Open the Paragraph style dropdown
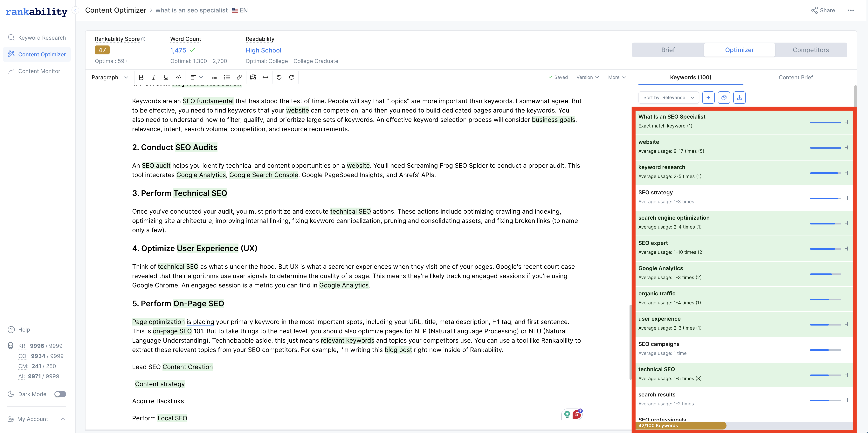Screen dimensions: 868x433 pos(110,77)
